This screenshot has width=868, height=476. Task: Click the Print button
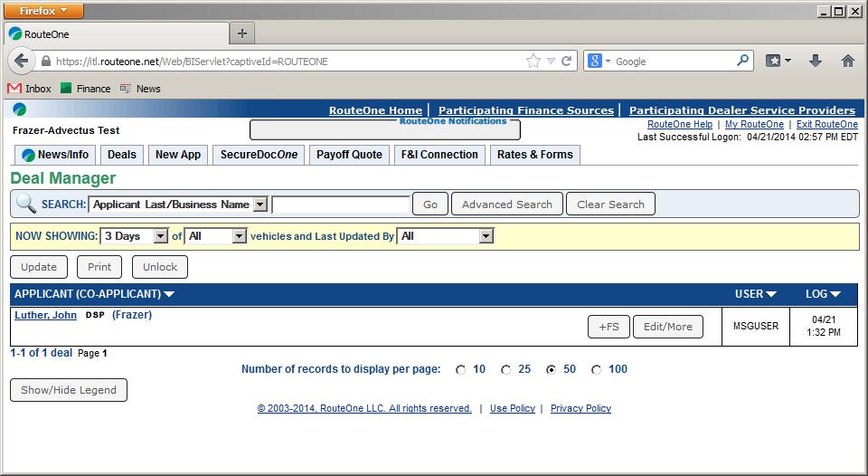[x=99, y=267]
